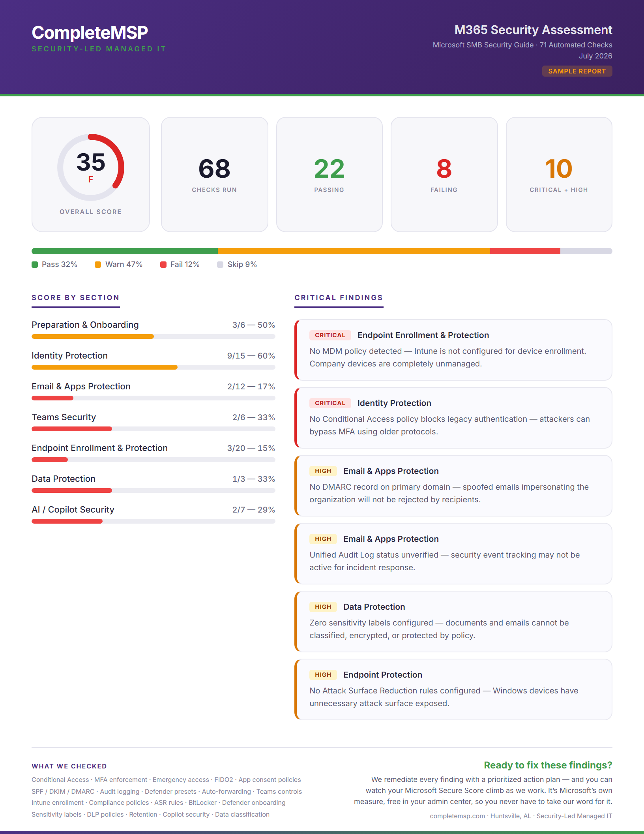Click the 3/6 — 50% value
Screen dimensions: 644x834
pyautogui.click(x=253, y=325)
